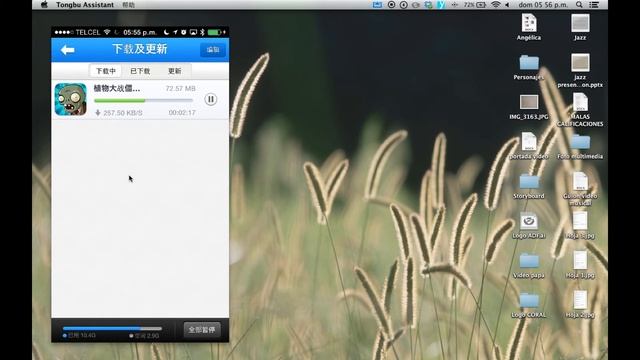
Task: Select the Hoja 2.jpg file
Action: [x=580, y=304]
